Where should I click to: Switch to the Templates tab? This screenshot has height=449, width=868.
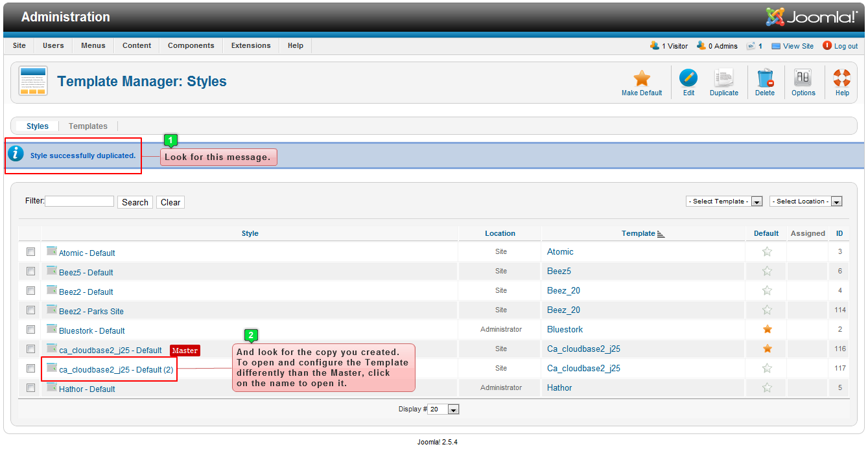88,126
